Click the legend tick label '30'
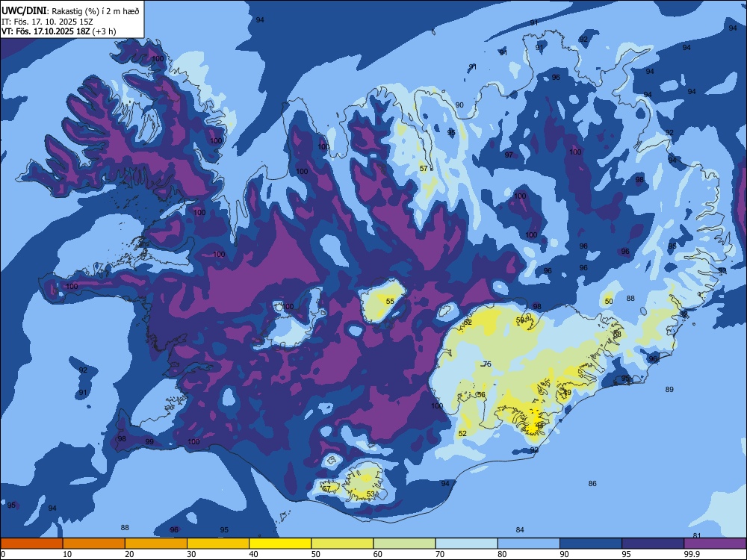The height and width of the screenshot is (560, 747). click(x=191, y=554)
